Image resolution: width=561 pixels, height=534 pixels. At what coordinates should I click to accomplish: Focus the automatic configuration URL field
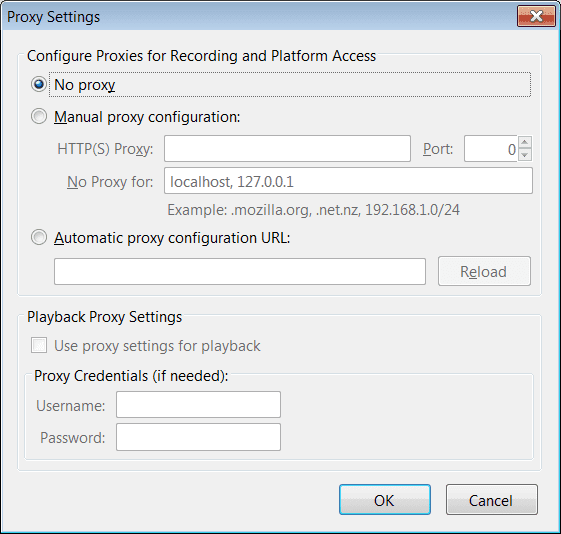[240, 271]
